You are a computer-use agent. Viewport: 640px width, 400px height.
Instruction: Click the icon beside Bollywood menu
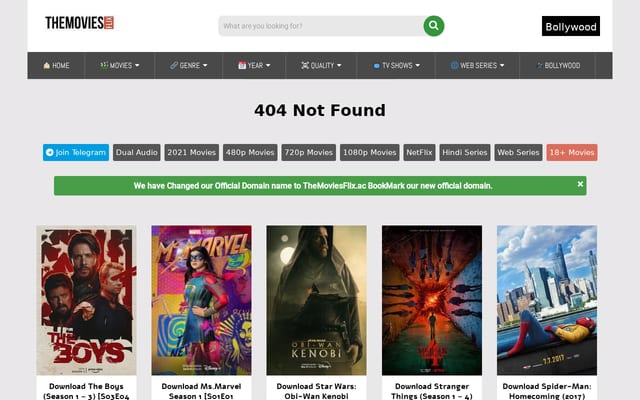tap(539, 66)
